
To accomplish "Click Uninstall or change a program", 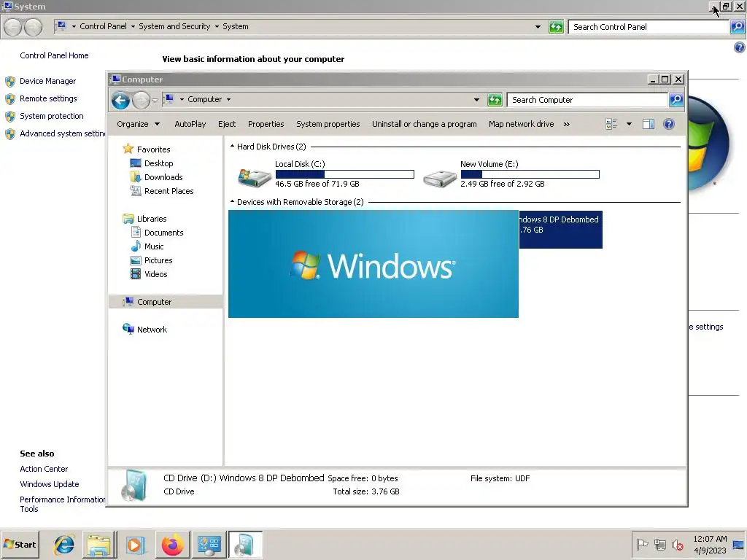I will click(424, 124).
